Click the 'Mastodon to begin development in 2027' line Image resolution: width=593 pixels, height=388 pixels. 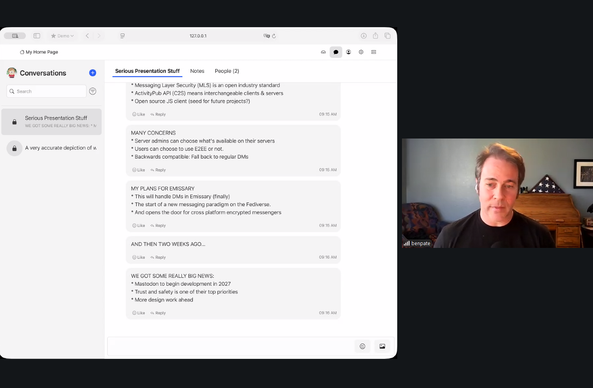pyautogui.click(x=181, y=284)
